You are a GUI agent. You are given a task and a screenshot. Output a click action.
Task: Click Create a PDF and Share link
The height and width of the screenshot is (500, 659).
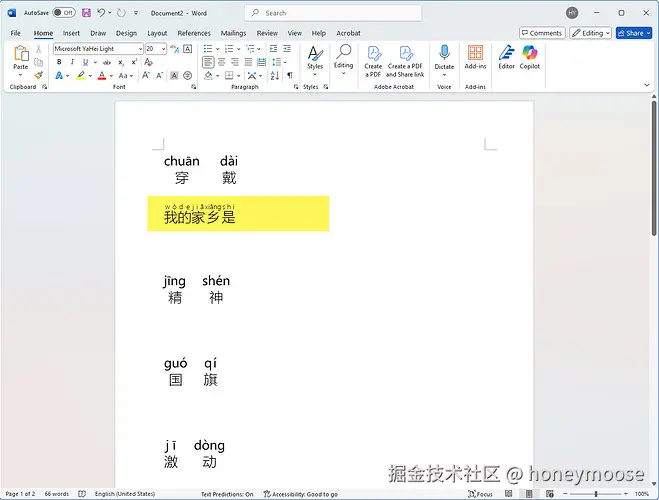pyautogui.click(x=405, y=61)
